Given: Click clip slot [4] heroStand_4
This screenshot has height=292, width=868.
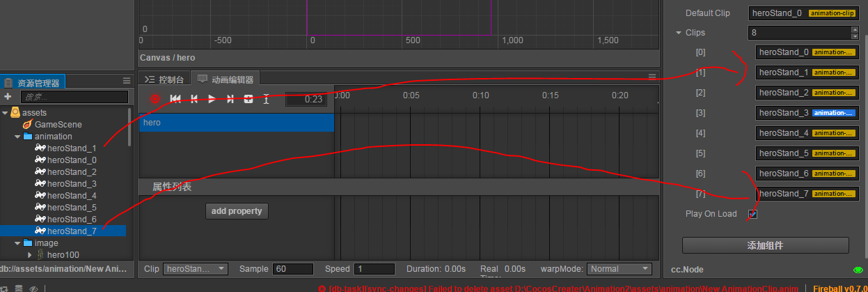Looking at the screenshot, I should [807, 132].
